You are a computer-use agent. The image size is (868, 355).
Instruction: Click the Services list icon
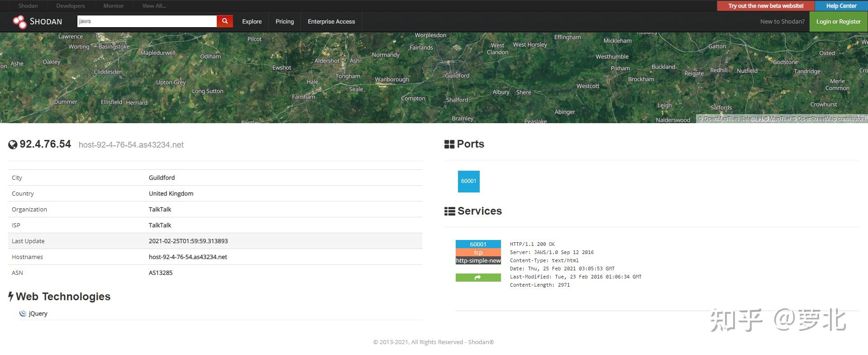point(449,211)
